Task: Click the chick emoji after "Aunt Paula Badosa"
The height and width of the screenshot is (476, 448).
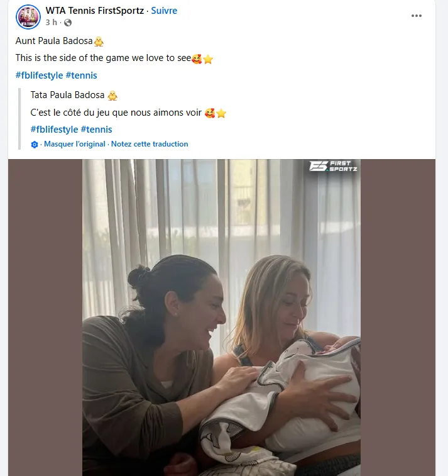Action: point(99,42)
